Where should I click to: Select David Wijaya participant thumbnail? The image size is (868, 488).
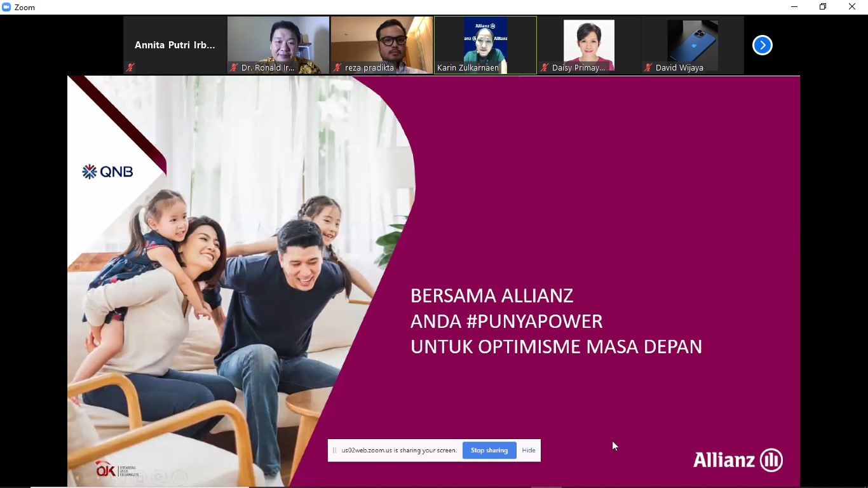[693, 45]
